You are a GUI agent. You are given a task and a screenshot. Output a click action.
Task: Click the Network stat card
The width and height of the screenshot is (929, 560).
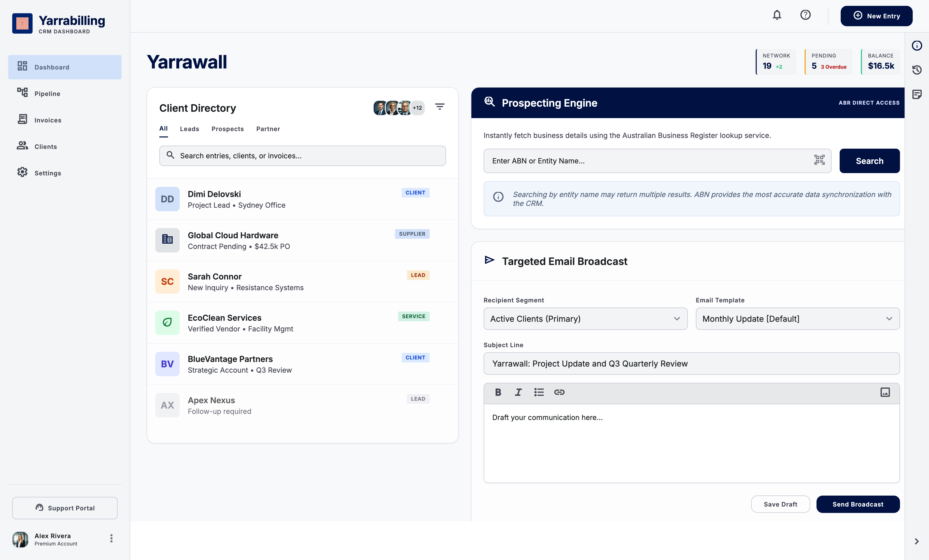pos(776,61)
